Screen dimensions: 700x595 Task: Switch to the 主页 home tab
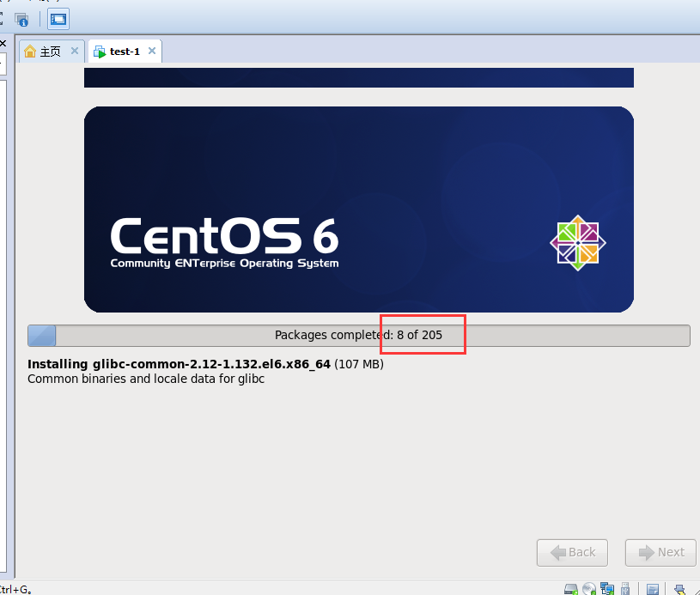(50, 52)
